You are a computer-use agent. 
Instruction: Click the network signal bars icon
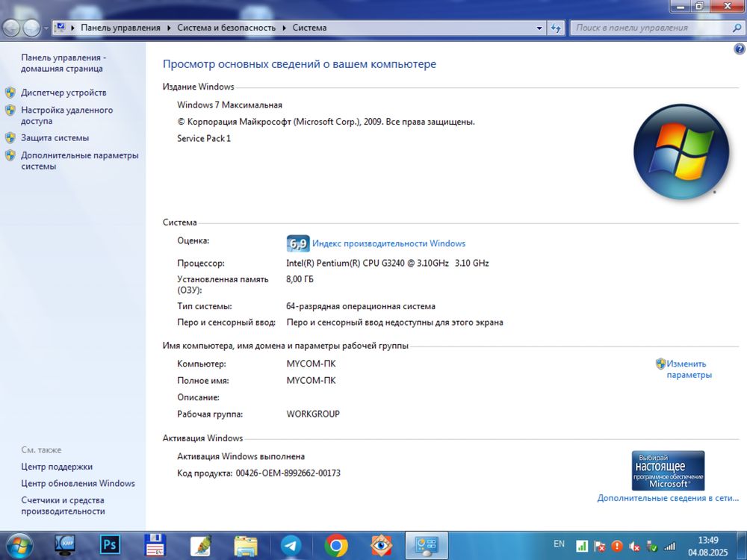(670, 547)
